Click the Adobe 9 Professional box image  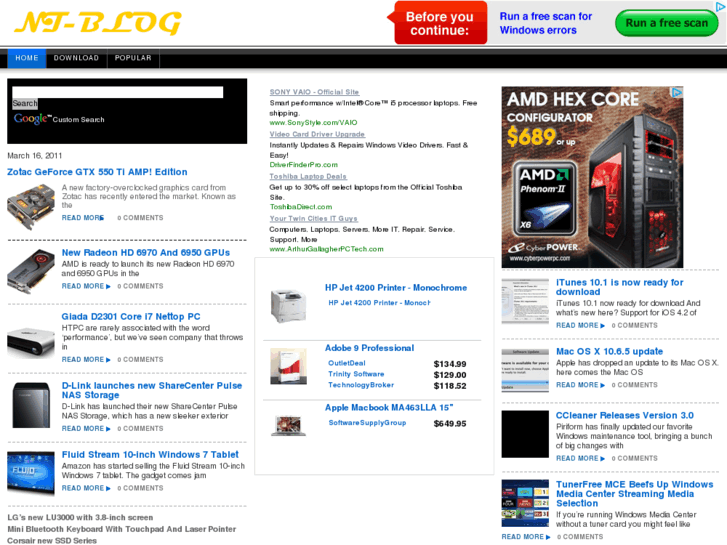tap(288, 366)
